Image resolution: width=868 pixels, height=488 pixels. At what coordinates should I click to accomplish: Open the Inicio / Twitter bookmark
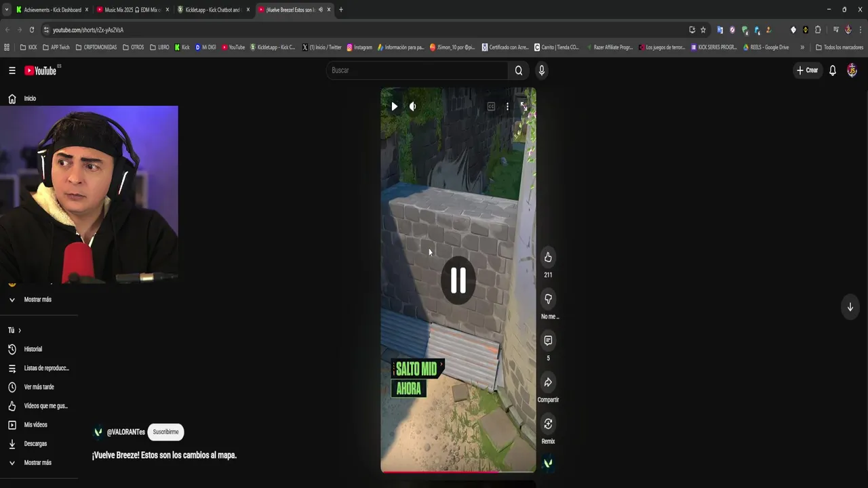(x=321, y=47)
